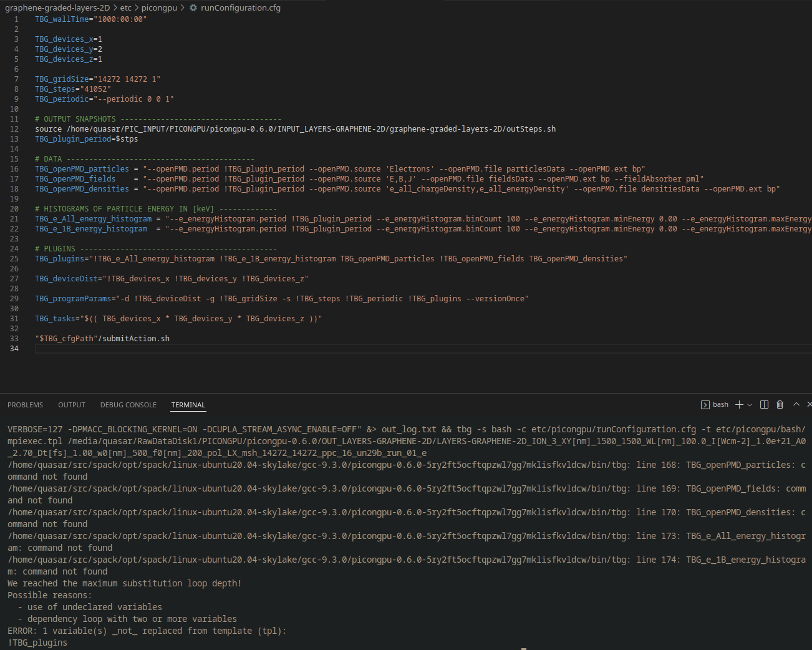
Task: Click line number 7 to select the gridSize line
Action: click(16, 79)
